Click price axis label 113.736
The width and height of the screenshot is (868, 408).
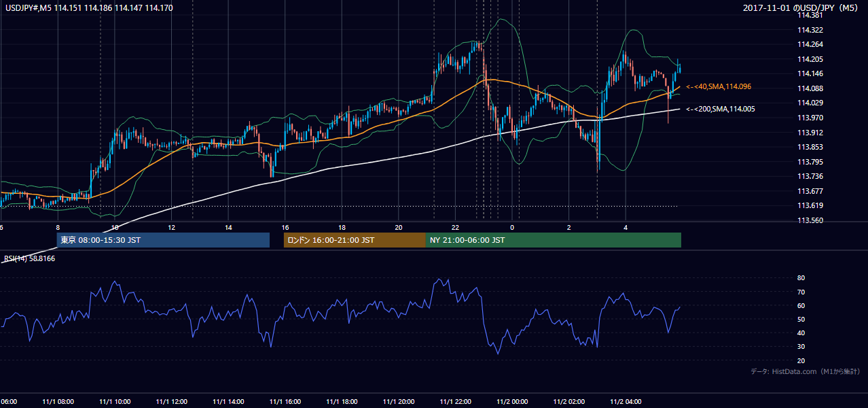click(x=810, y=177)
